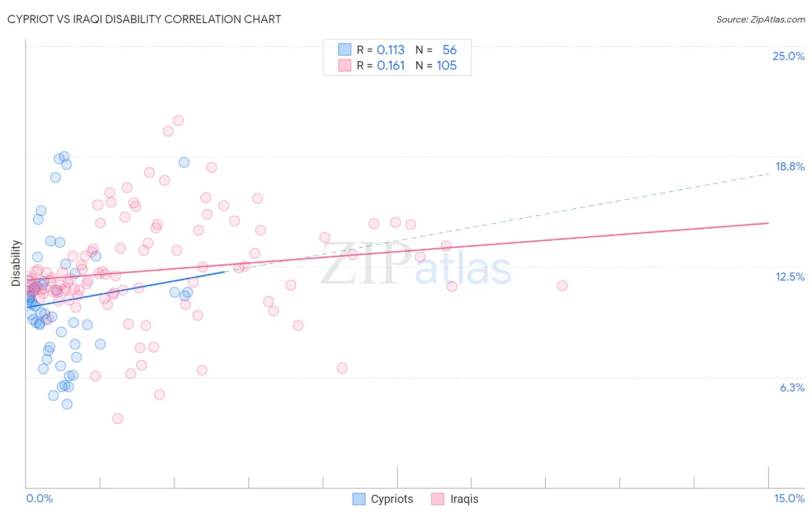Click the 15.0% x-axis label
This screenshot has height=515, width=812.
(789, 498)
